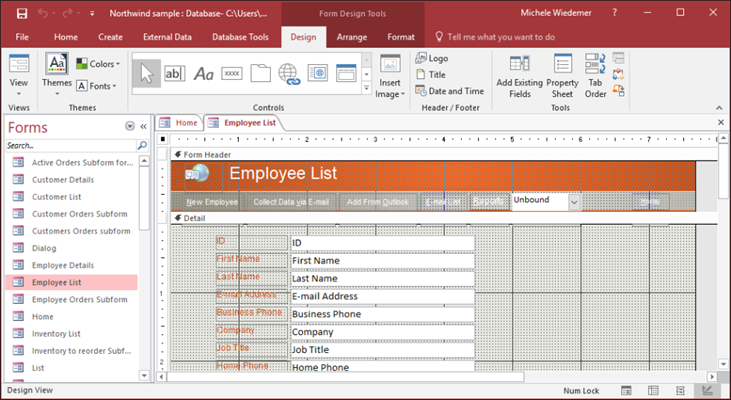The height and width of the screenshot is (400, 731).
Task: Click the form selector square at ruler corner
Action: [x=163, y=139]
